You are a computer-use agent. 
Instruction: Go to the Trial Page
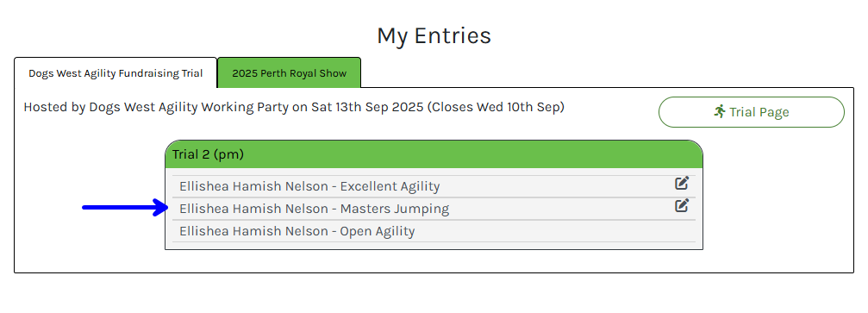(x=751, y=112)
